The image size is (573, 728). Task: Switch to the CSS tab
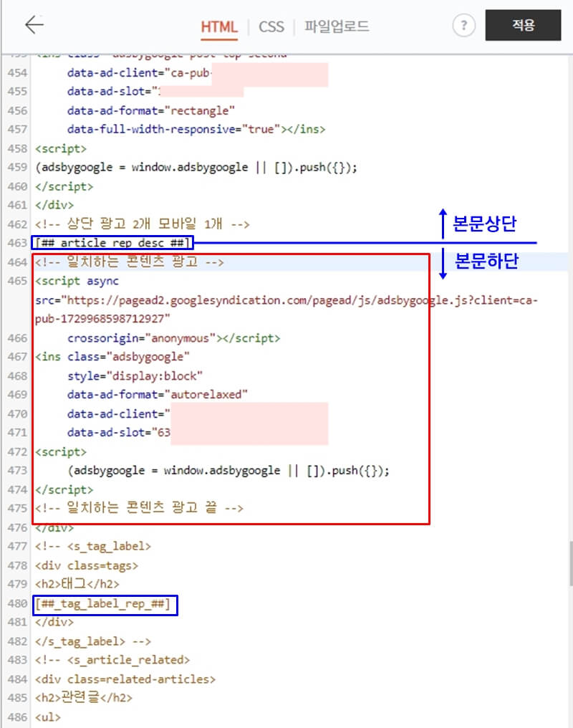pyautogui.click(x=271, y=27)
